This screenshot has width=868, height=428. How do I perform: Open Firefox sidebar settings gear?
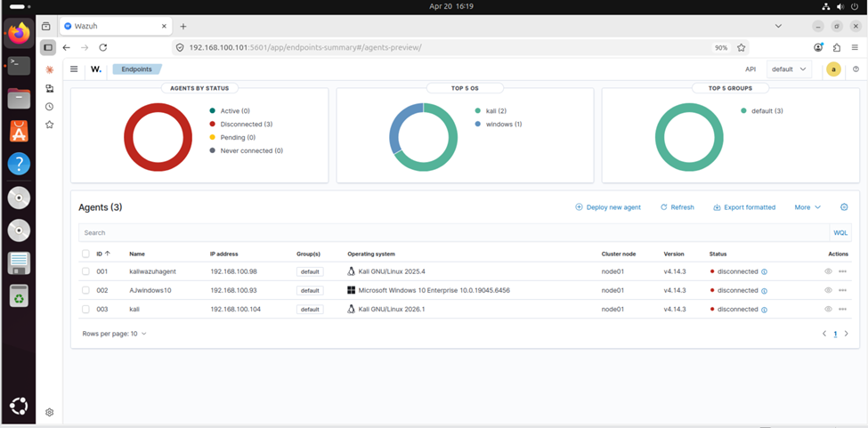pyautogui.click(x=49, y=412)
